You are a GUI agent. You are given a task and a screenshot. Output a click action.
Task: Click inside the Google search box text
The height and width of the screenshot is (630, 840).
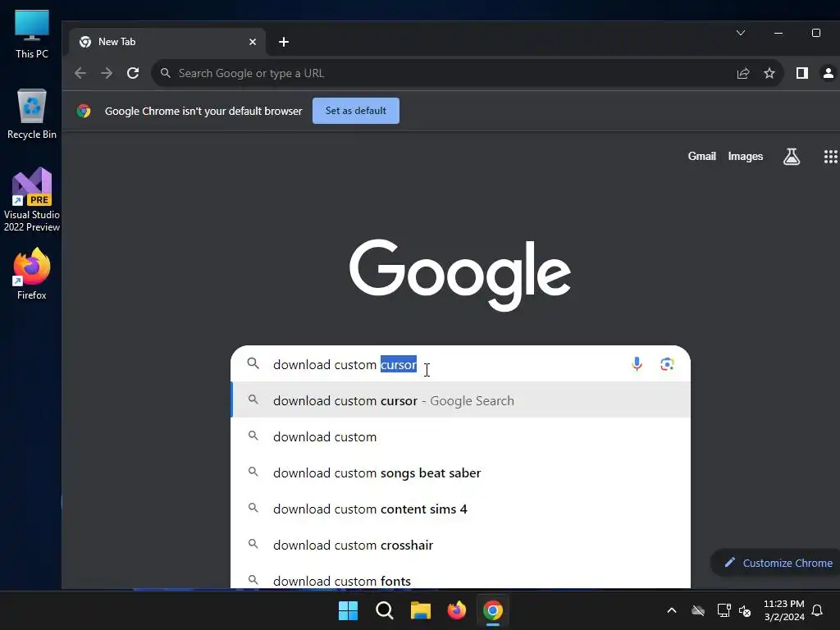coord(345,365)
